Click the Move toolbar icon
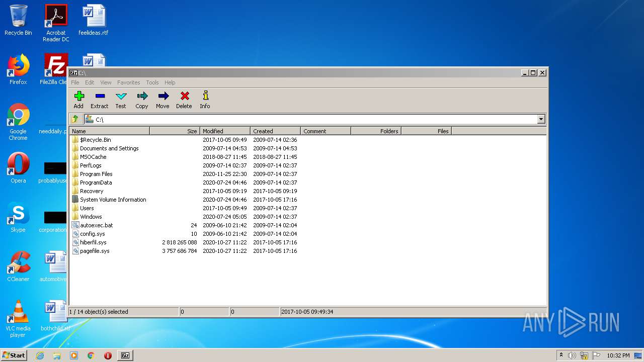 point(163,96)
